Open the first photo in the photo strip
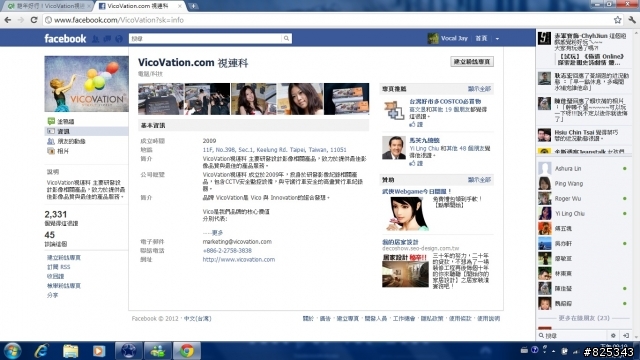This screenshot has width=640, height=360. (x=161, y=99)
